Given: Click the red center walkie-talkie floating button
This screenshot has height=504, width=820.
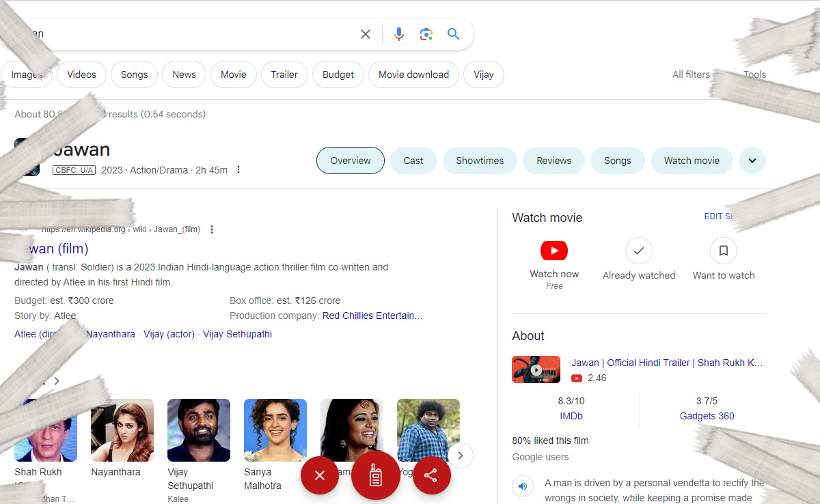Looking at the screenshot, I should [375, 475].
